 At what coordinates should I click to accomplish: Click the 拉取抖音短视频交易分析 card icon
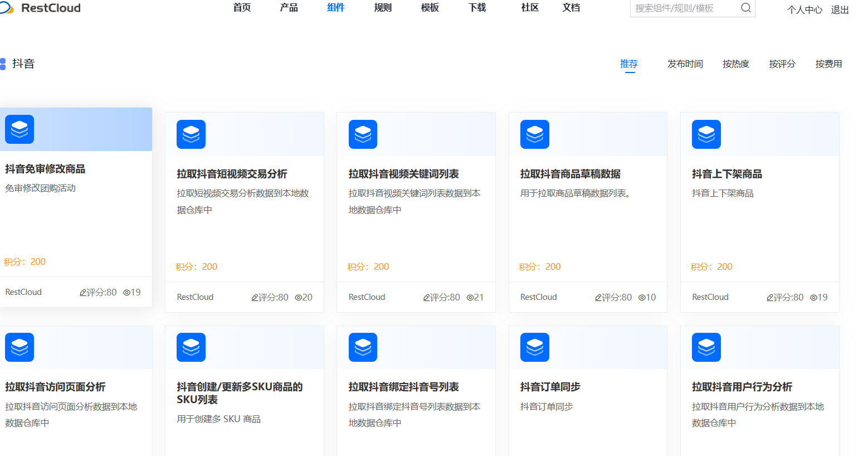(191, 134)
